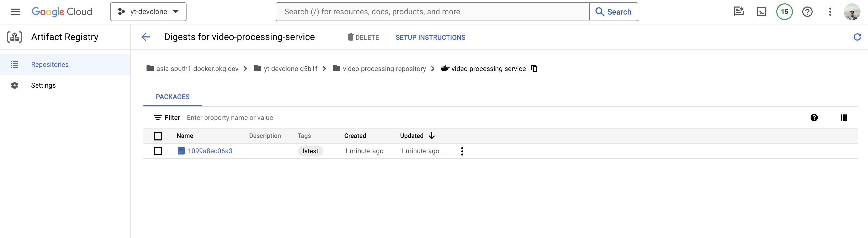This screenshot has height=238, width=868.
Task: Open the help question mark menu
Action: [x=807, y=12]
